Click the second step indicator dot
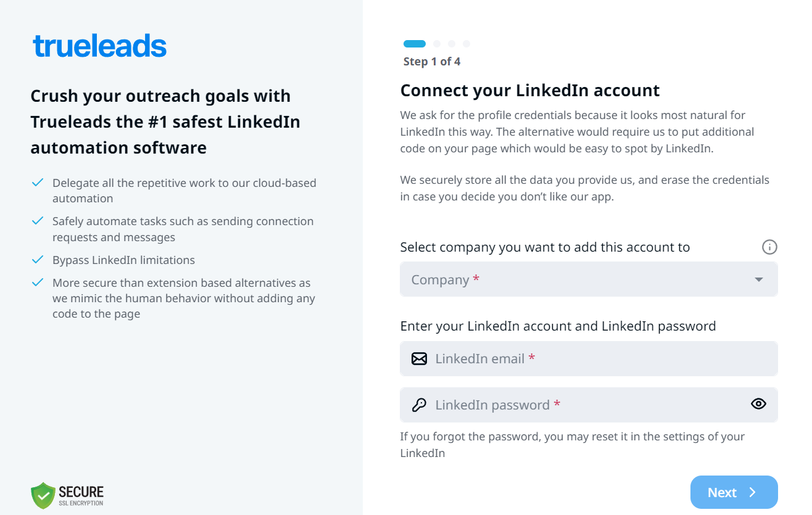Screen dimensions: 812x515 click(437, 44)
